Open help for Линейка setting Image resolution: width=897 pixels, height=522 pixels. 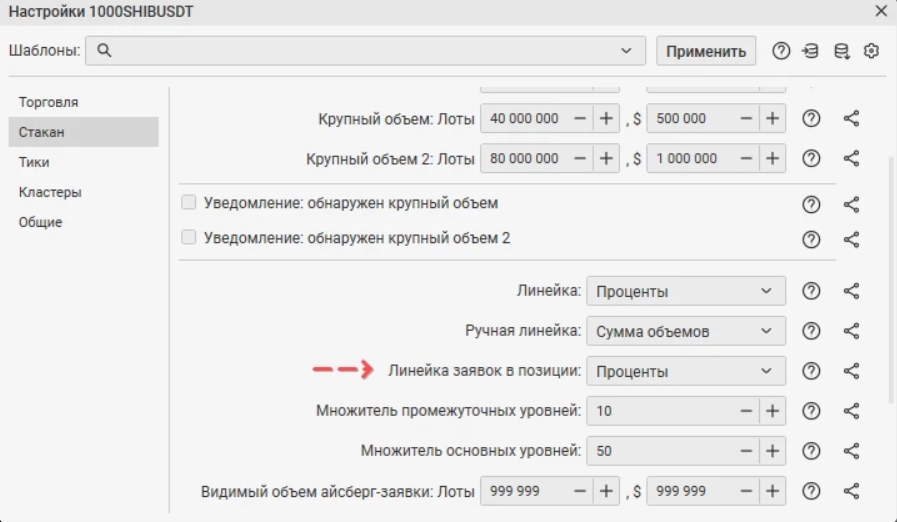click(811, 291)
